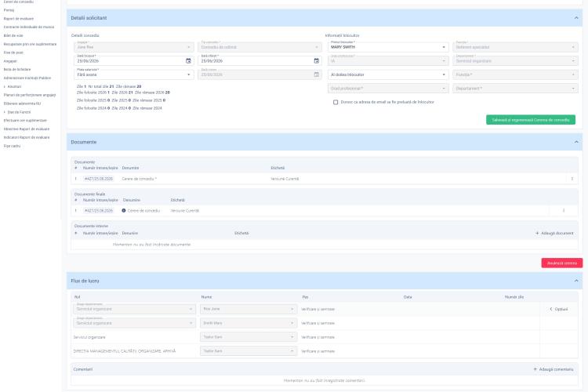Click info icon beside final Cerere de concediu
Screen dimensions: 588x392
124,211
